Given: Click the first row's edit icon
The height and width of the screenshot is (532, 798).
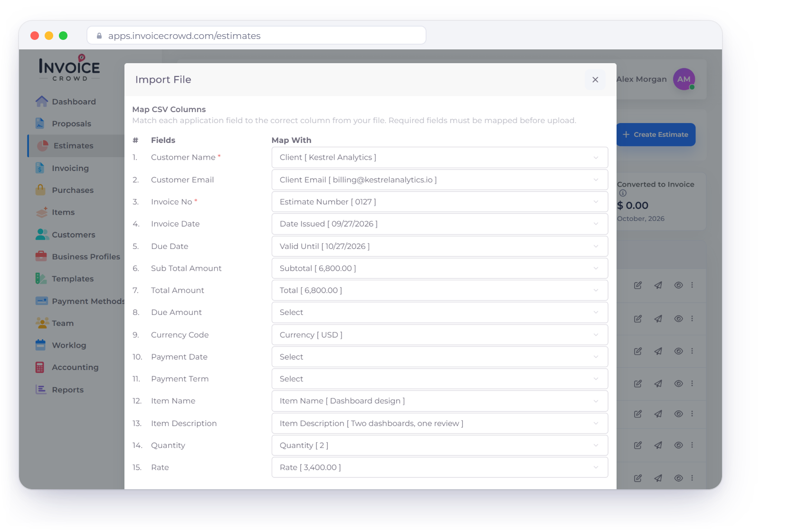Looking at the screenshot, I should point(638,285).
